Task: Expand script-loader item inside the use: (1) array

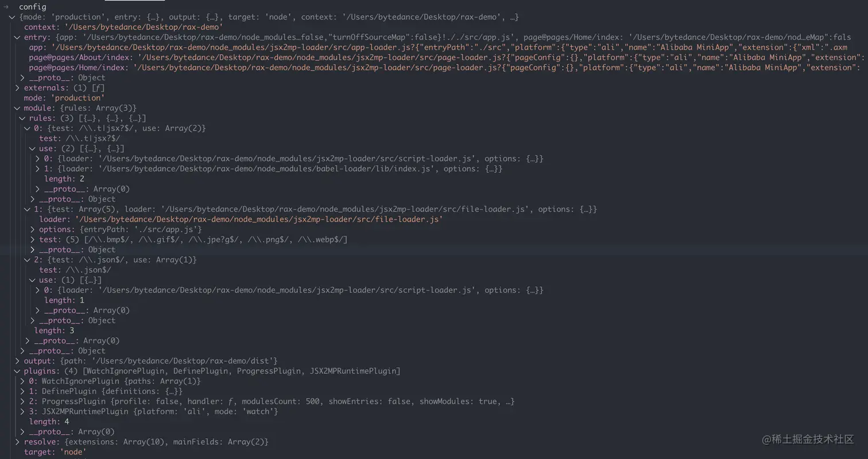Action: pos(38,290)
